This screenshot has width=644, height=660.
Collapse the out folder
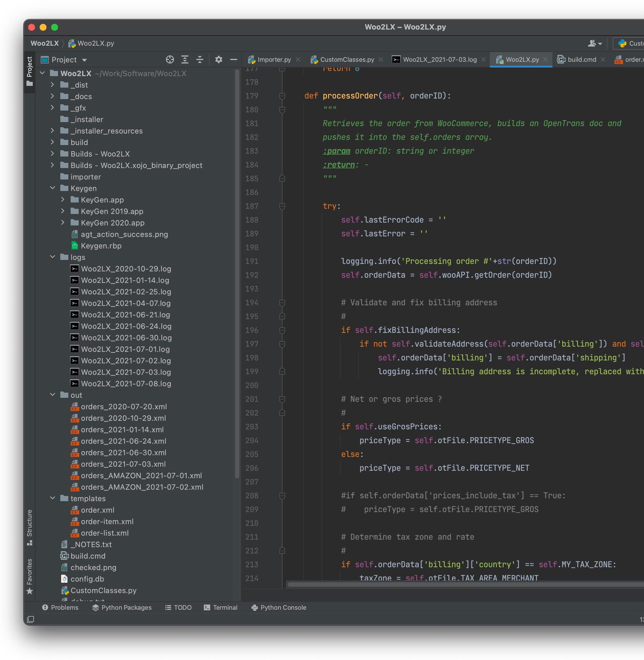pos(53,395)
